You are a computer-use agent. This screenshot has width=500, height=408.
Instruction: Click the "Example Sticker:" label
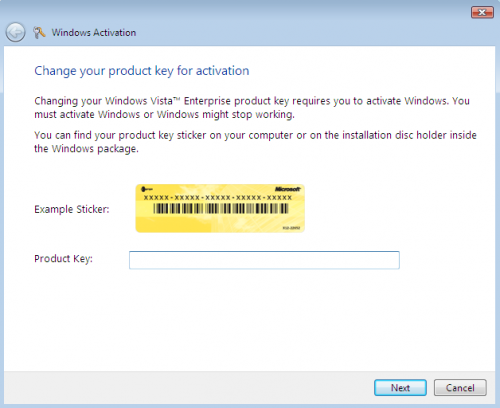[x=72, y=209]
